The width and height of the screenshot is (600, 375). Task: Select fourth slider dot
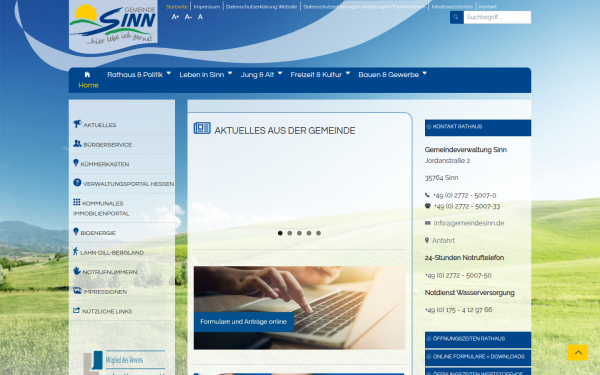pyautogui.click(x=309, y=233)
